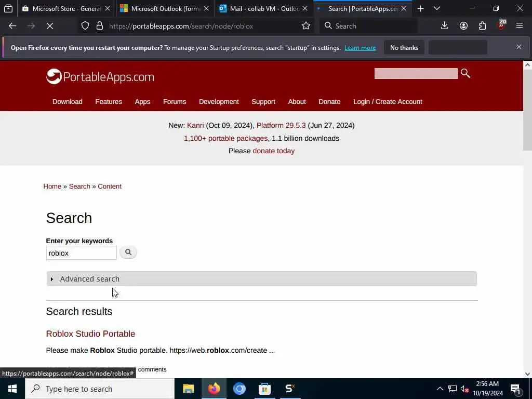Click the header magnifier search icon
Image resolution: width=532 pixels, height=399 pixels.
pos(465,73)
